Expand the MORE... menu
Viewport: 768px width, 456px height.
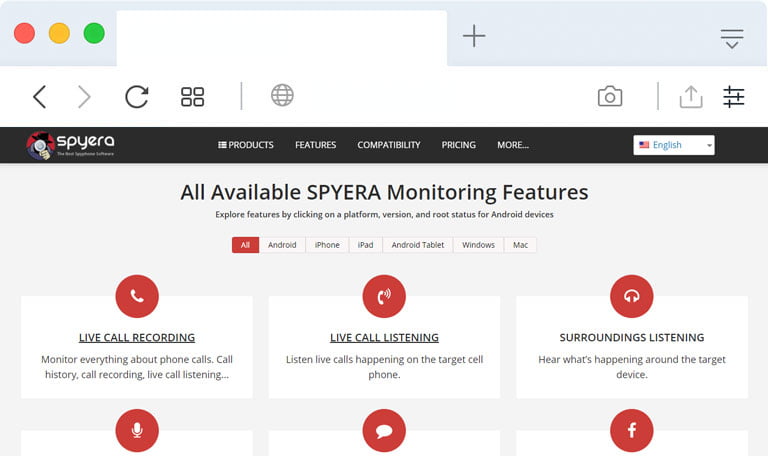pos(513,145)
